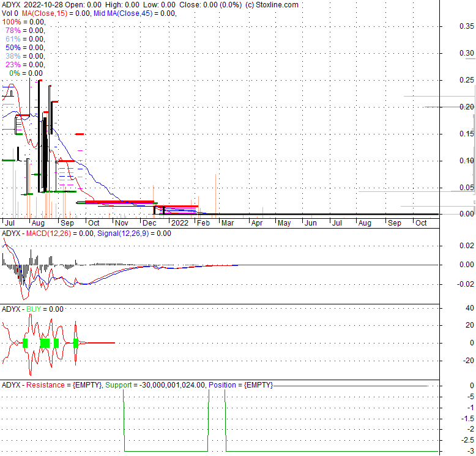Select the 50% = 0.00 Fibonacci level
This screenshot has height=456, width=476.
[x=25, y=47]
